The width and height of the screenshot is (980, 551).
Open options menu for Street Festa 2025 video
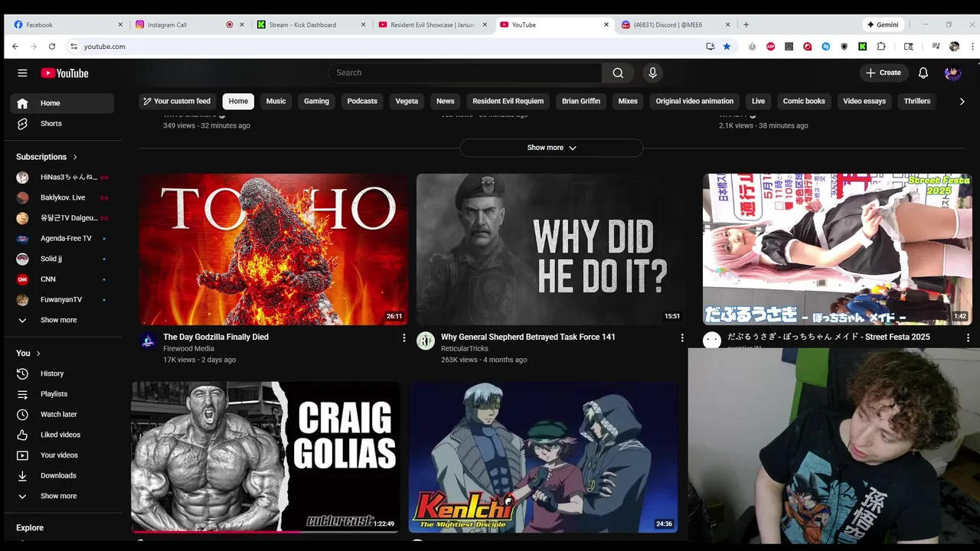click(968, 337)
